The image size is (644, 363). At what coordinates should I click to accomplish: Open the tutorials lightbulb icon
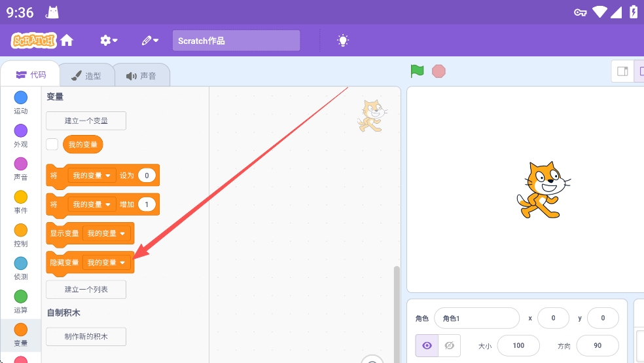point(343,41)
